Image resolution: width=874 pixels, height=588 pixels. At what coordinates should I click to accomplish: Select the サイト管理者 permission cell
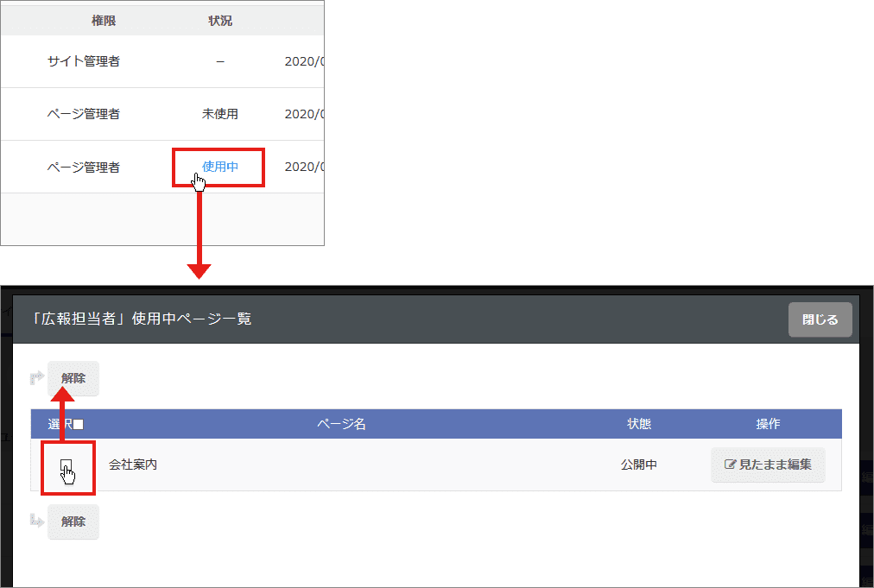click(84, 61)
